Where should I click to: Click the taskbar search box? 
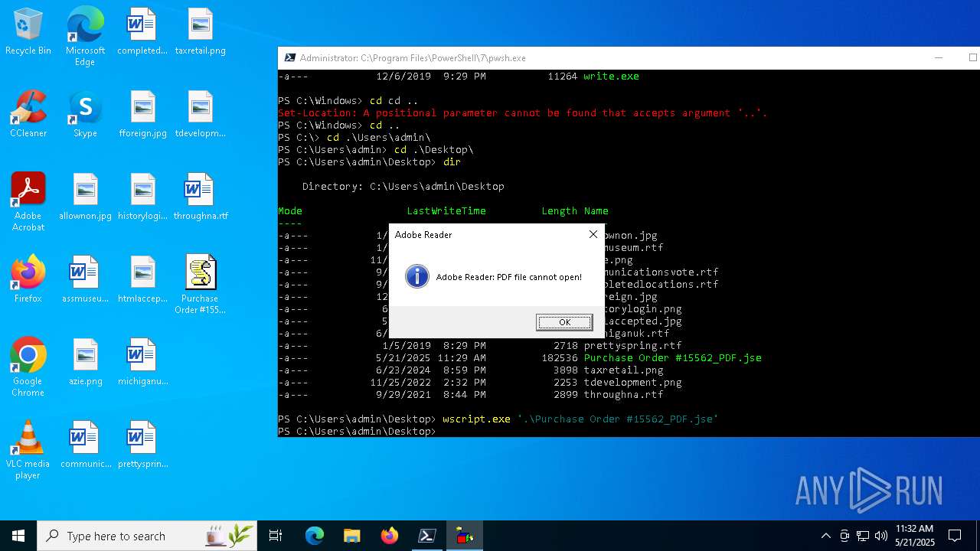[147, 536]
